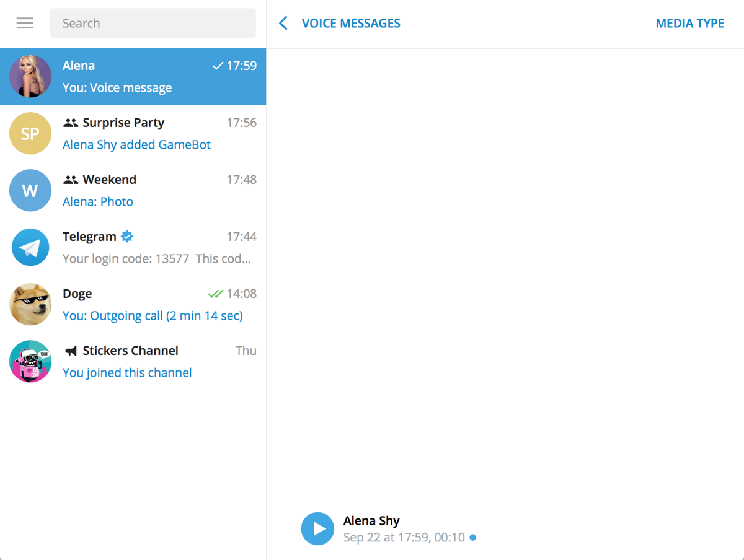Viewport: 744px width, 560px height.
Task: Click the Stickers Channel megaphone icon
Action: 71,351
